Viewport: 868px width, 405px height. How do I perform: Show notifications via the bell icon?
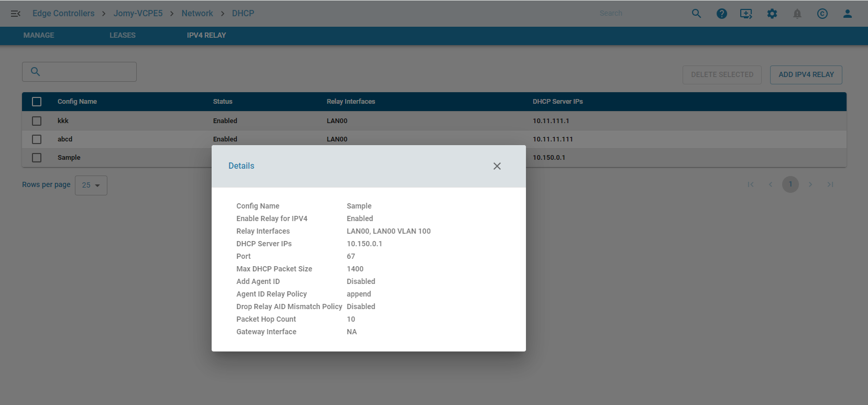coord(797,14)
